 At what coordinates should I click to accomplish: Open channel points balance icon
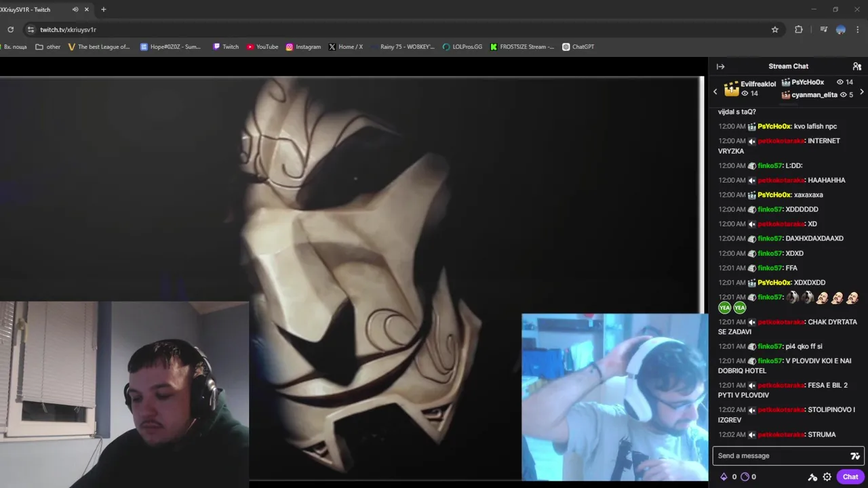[x=745, y=477]
